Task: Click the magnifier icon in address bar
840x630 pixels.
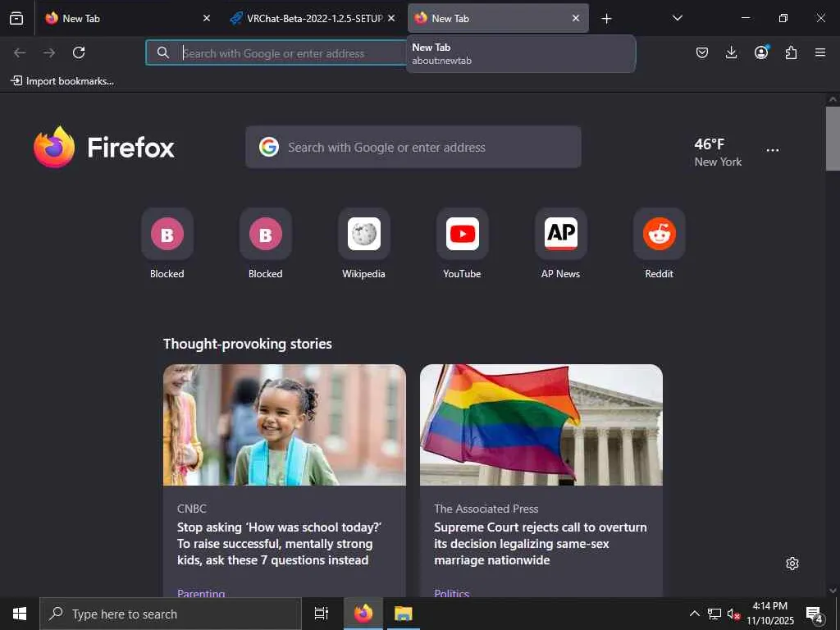Action: click(163, 52)
